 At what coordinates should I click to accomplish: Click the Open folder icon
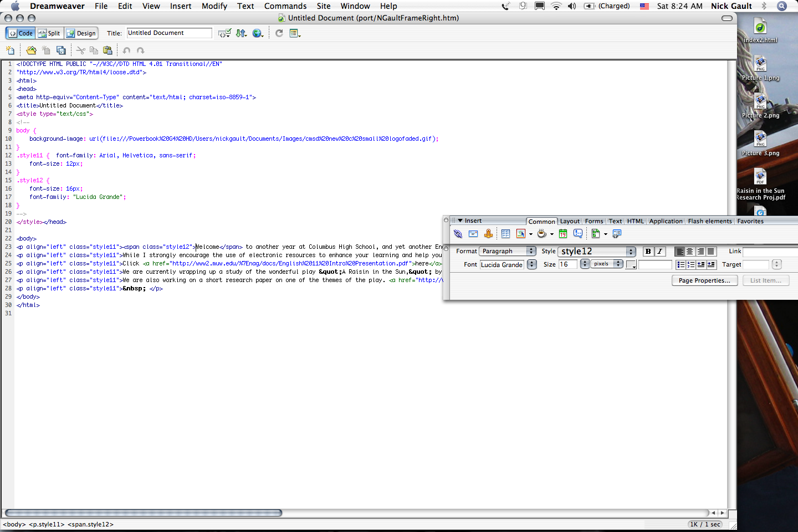32,50
